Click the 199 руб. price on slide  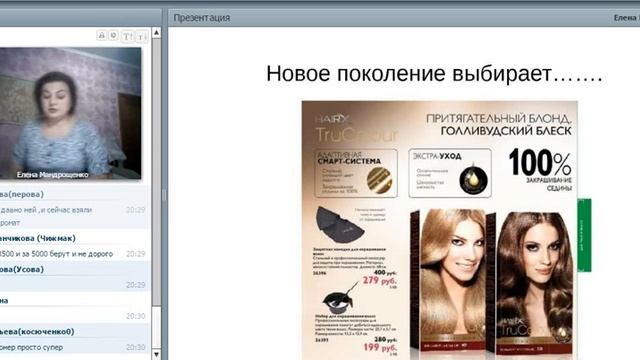coord(380,348)
